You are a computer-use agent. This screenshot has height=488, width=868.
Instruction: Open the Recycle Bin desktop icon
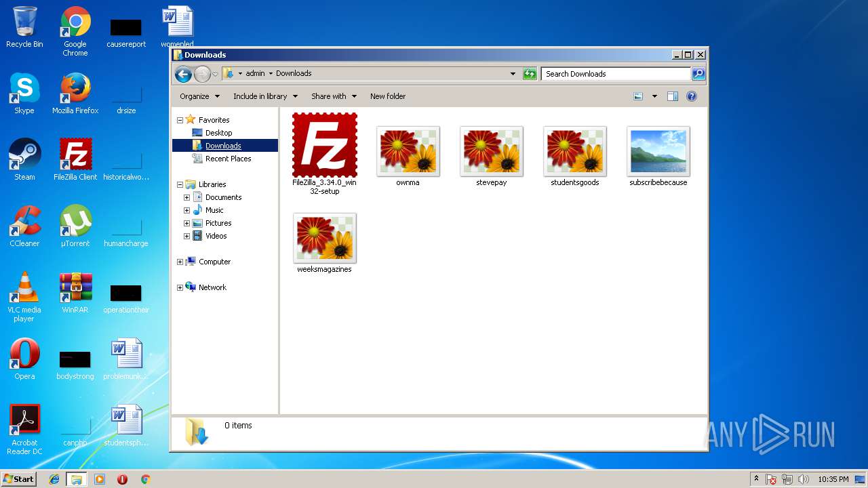pyautogui.click(x=24, y=28)
